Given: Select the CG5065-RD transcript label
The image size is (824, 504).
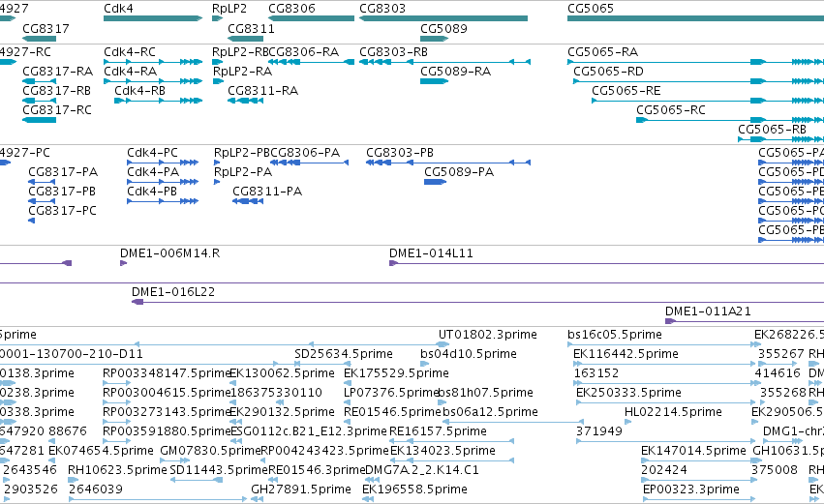Looking at the screenshot, I should tap(608, 72).
